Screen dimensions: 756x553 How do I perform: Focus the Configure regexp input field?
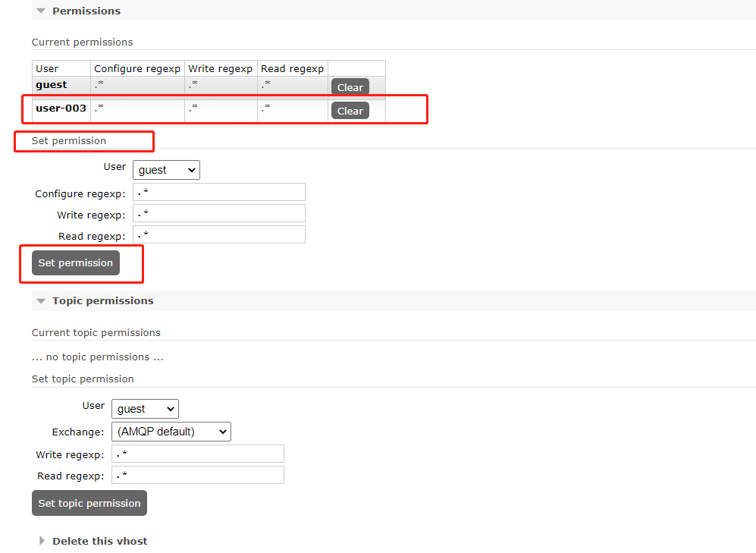[219, 192]
